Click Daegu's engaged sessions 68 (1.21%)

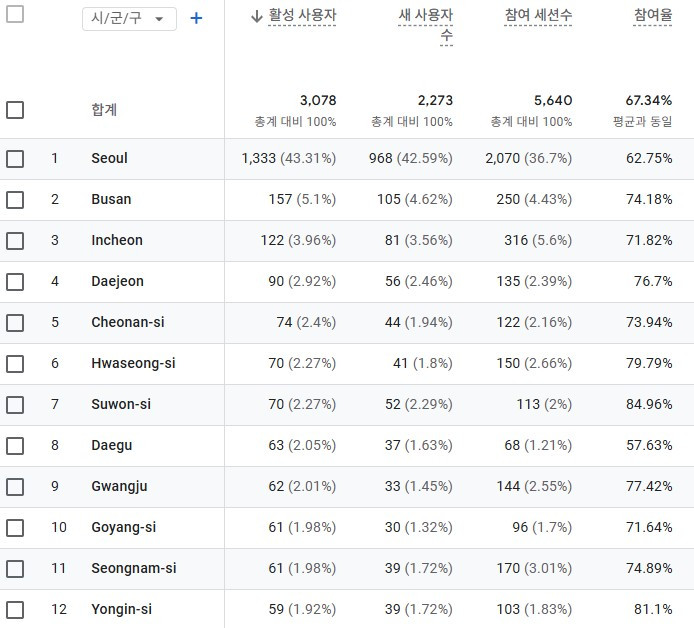click(x=538, y=445)
